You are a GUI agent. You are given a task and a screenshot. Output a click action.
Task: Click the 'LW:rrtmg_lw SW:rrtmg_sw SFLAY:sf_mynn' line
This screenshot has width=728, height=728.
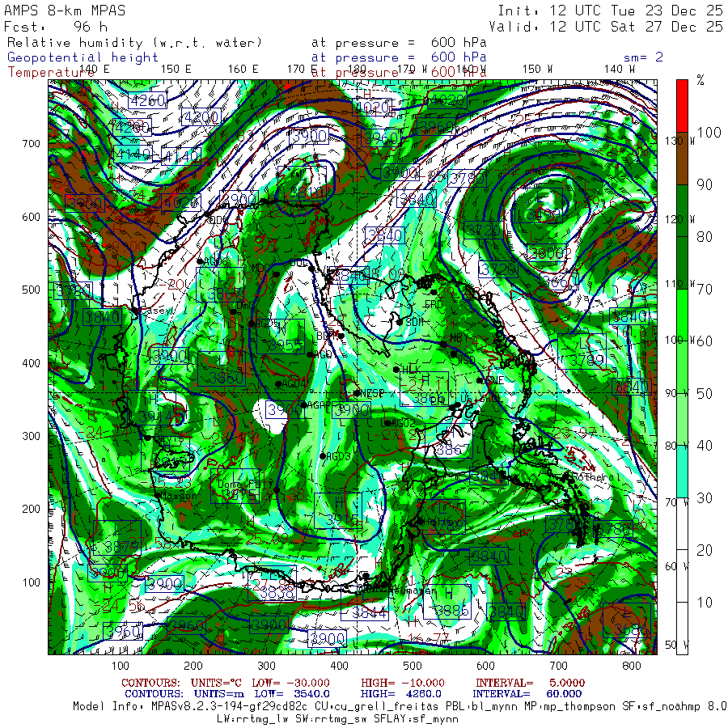click(337, 719)
